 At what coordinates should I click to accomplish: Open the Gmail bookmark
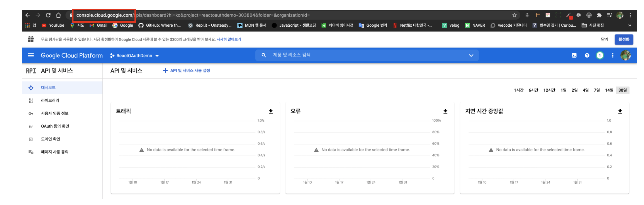(x=98, y=25)
